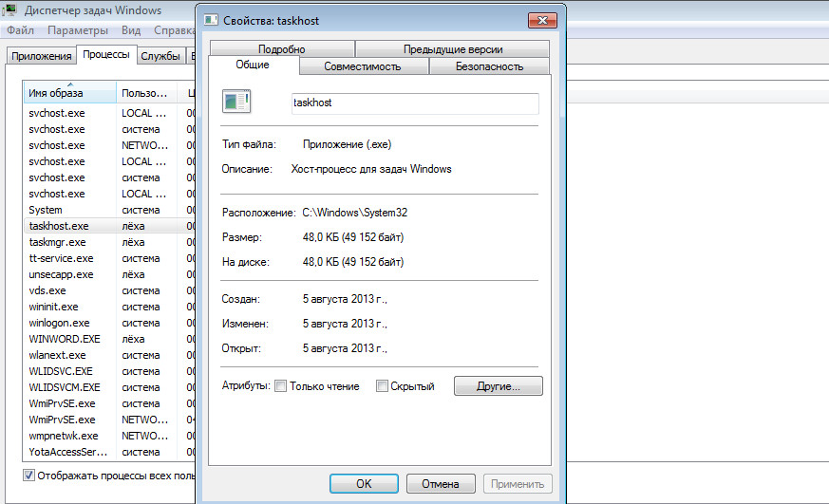Click the file description Хост-процесс для задач Windows

(371, 169)
